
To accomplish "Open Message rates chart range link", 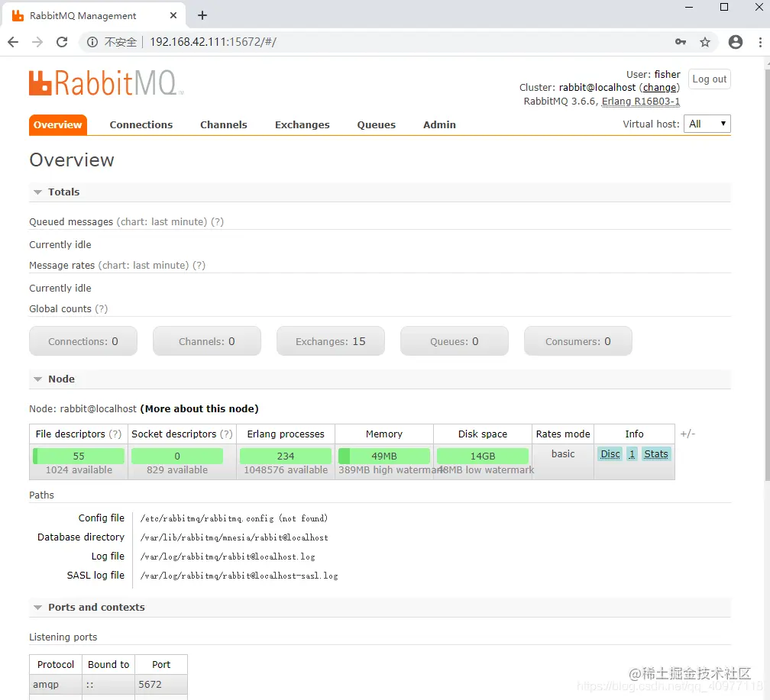I will pos(144,266).
